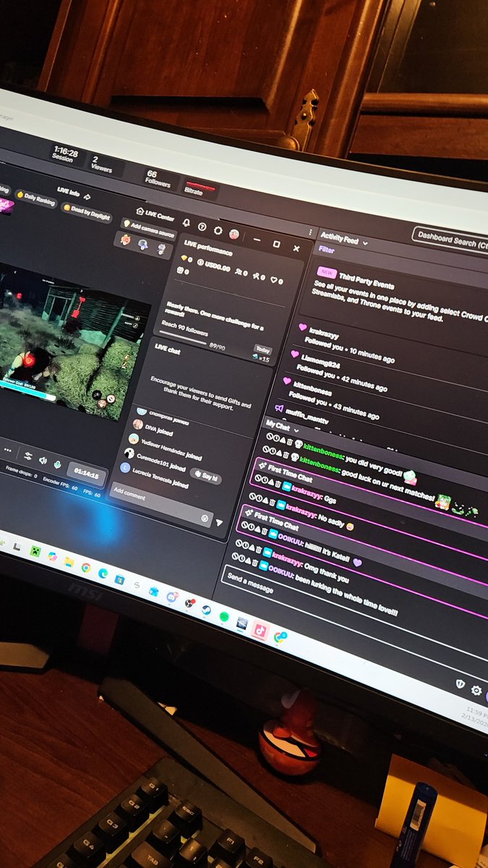
Task: Open the three-dots more options by mixer
Action: point(8,450)
